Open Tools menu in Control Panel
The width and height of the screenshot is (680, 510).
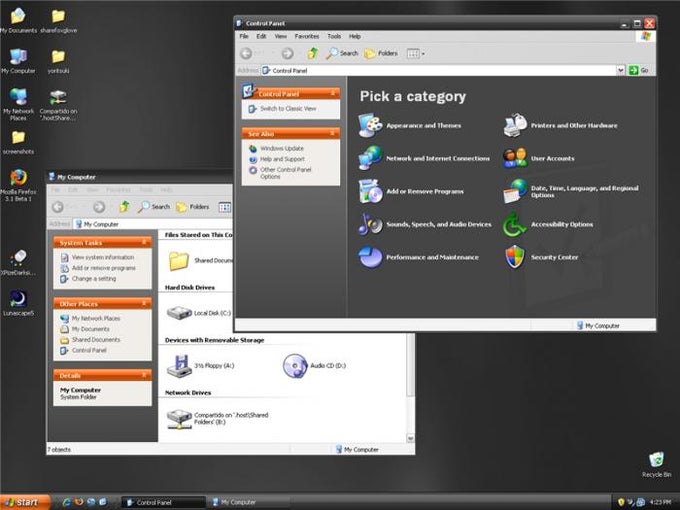[334, 36]
